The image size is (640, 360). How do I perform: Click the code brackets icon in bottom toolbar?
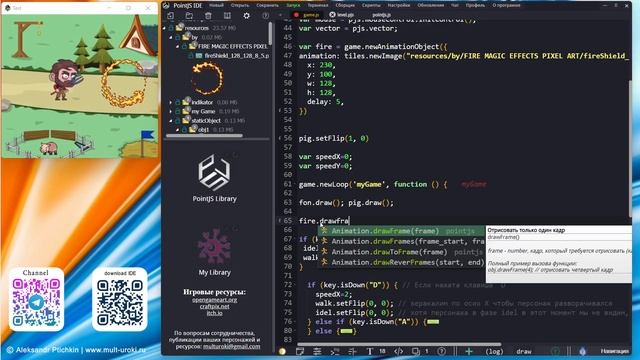coord(398,351)
